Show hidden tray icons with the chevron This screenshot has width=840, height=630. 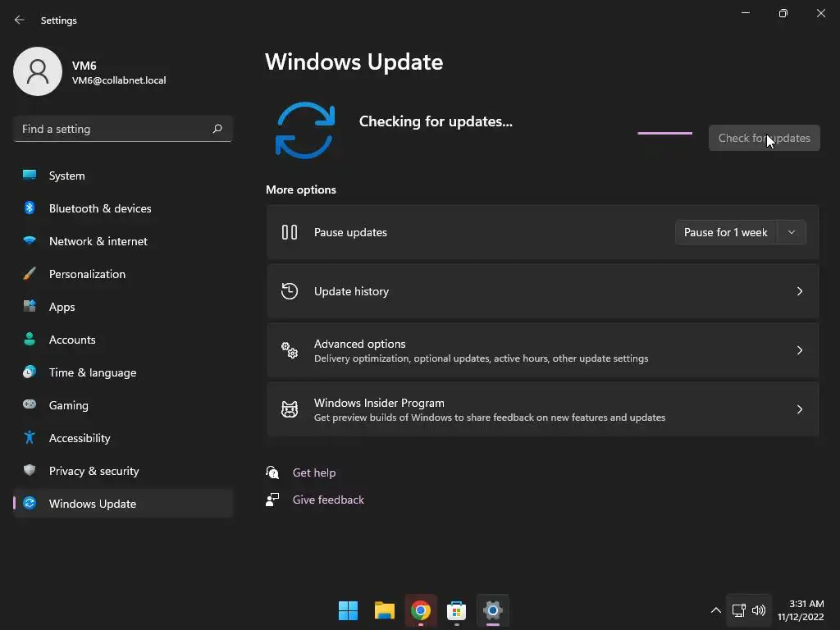pyautogui.click(x=715, y=610)
